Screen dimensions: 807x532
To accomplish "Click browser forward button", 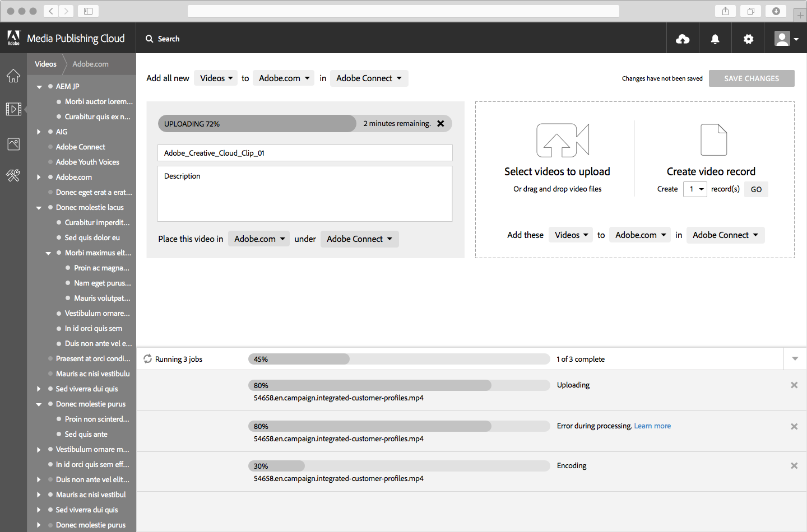I will point(67,11).
